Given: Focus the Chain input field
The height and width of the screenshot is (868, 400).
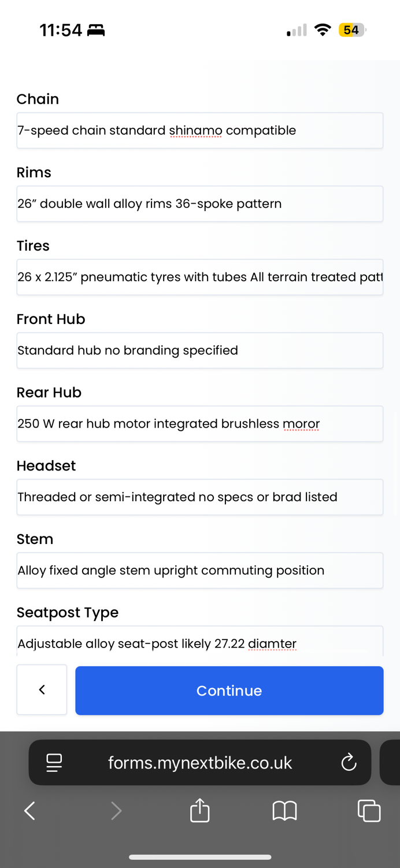Looking at the screenshot, I should [x=200, y=130].
